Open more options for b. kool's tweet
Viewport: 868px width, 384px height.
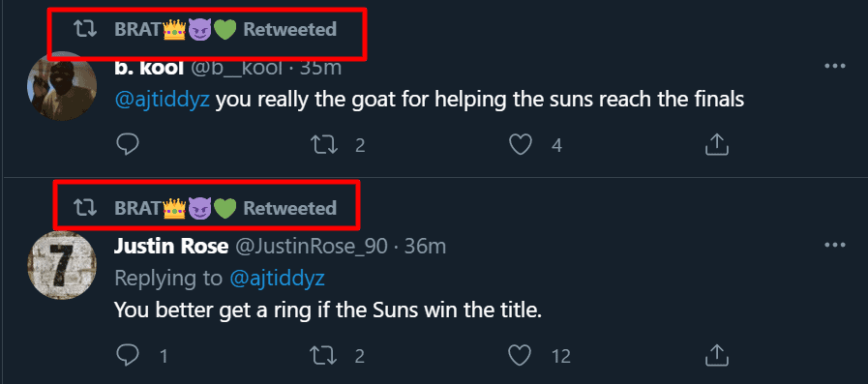[835, 67]
